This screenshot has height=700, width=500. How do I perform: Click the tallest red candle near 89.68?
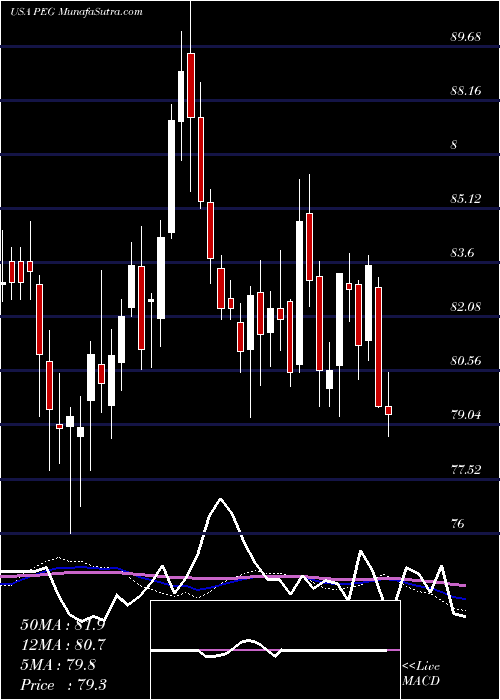click(x=191, y=85)
